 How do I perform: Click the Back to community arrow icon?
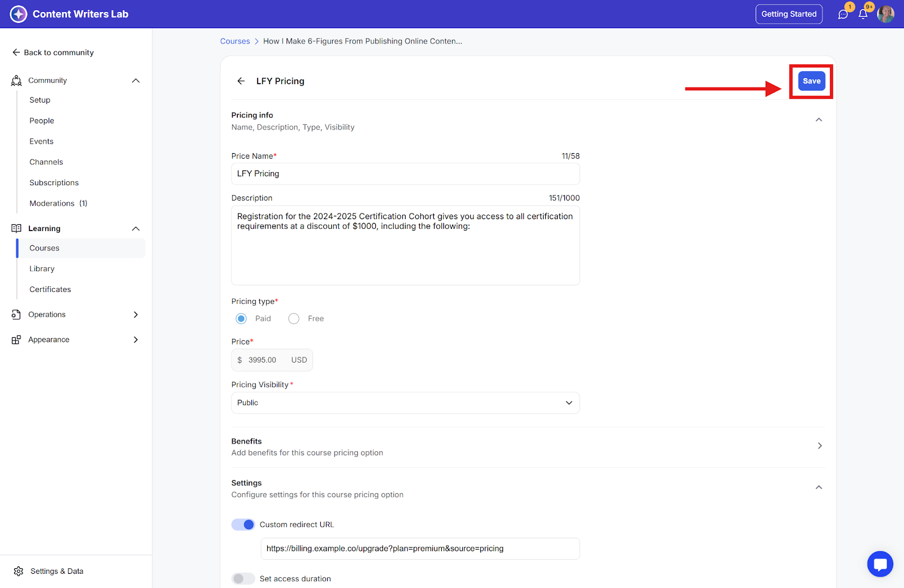pyautogui.click(x=16, y=53)
